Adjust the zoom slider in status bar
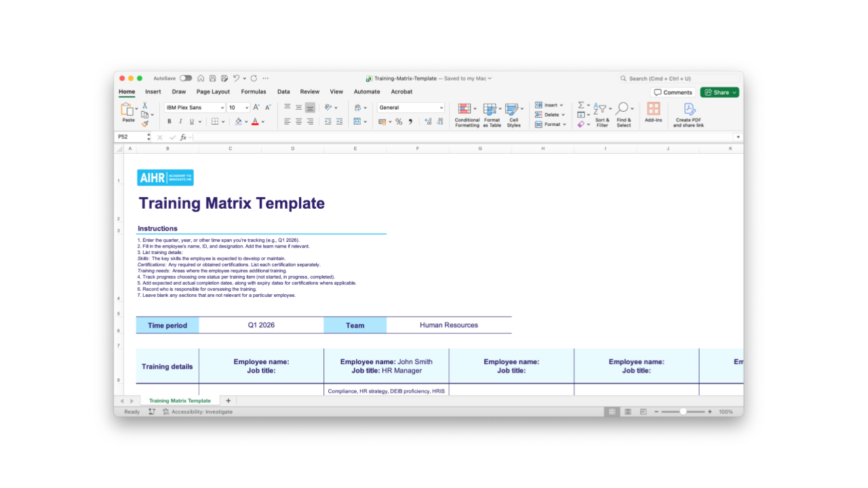Viewport: 868px width, 488px height. click(683, 412)
